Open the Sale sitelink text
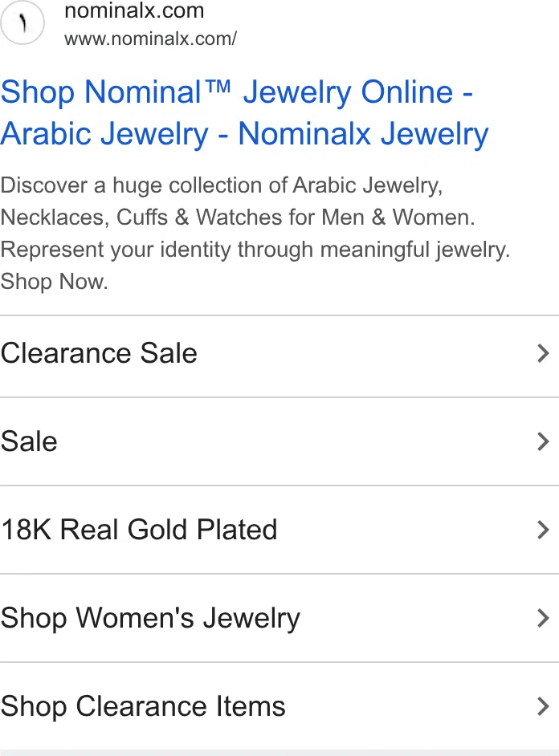Image resolution: width=559 pixels, height=756 pixels. pyautogui.click(x=29, y=441)
